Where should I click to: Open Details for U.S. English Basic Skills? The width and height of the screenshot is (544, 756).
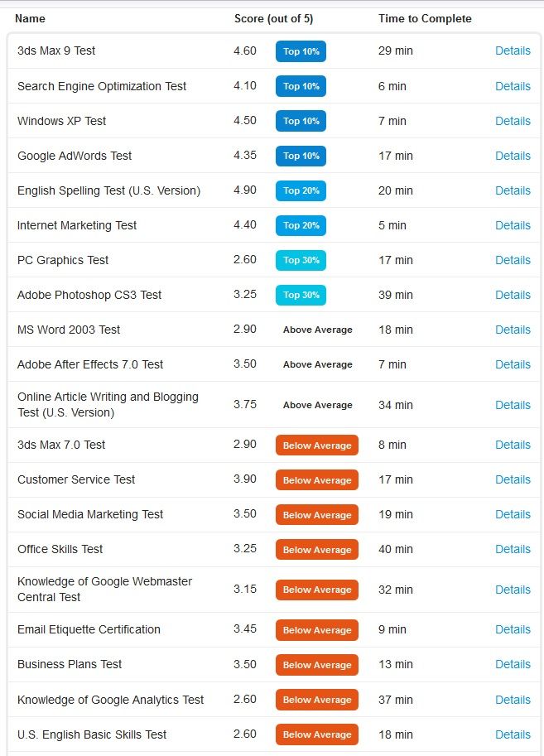click(513, 734)
